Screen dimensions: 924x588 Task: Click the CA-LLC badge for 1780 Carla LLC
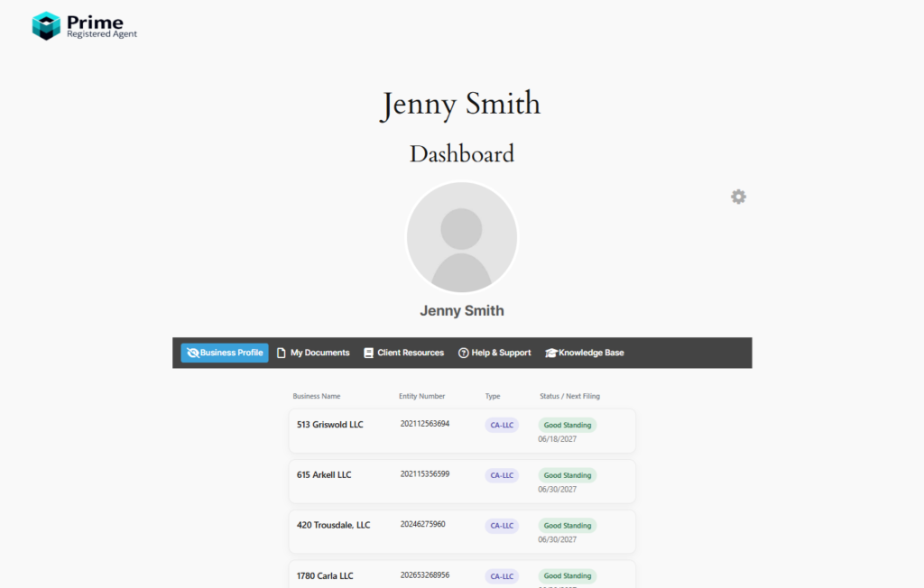[502, 576]
